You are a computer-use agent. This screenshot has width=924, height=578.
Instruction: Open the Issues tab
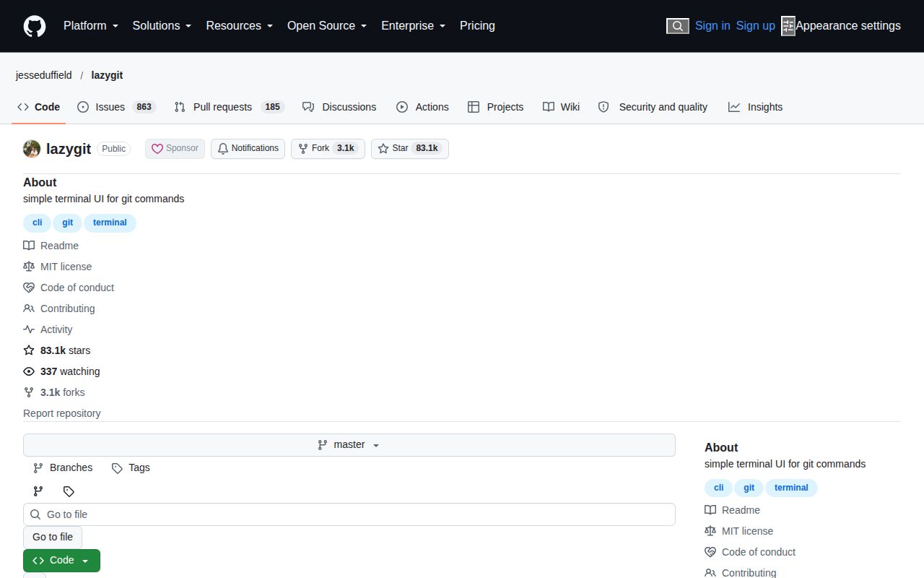click(115, 107)
